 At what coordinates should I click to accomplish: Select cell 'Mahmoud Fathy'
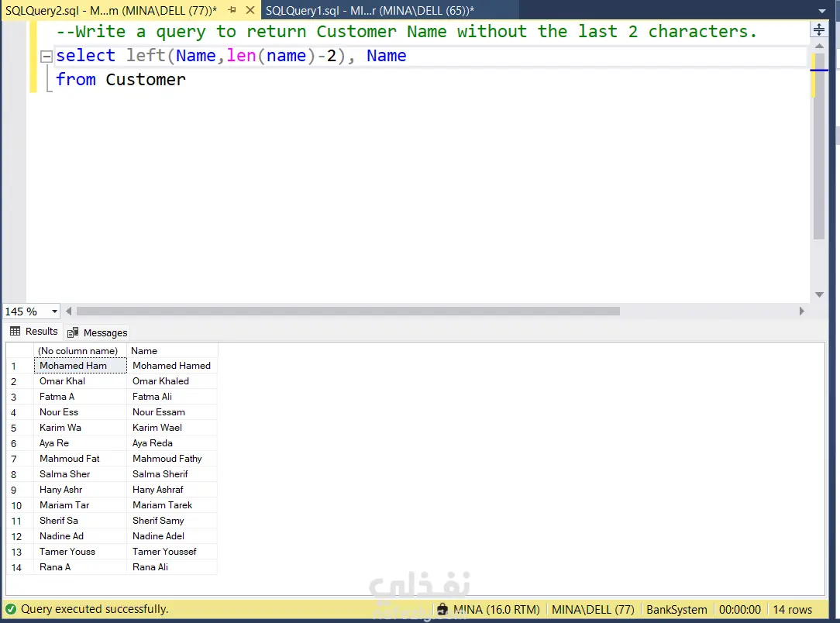pyautogui.click(x=172, y=459)
